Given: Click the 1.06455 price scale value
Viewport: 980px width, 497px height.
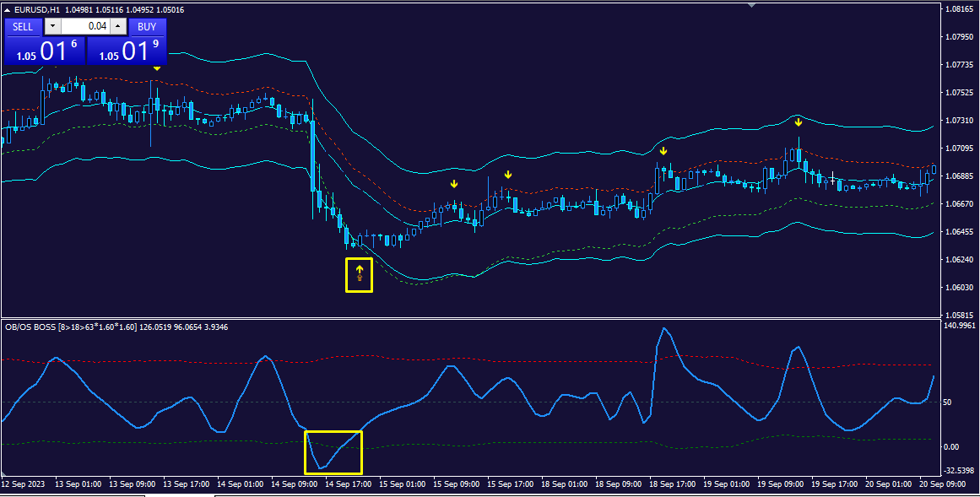Looking at the screenshot, I should [x=961, y=231].
